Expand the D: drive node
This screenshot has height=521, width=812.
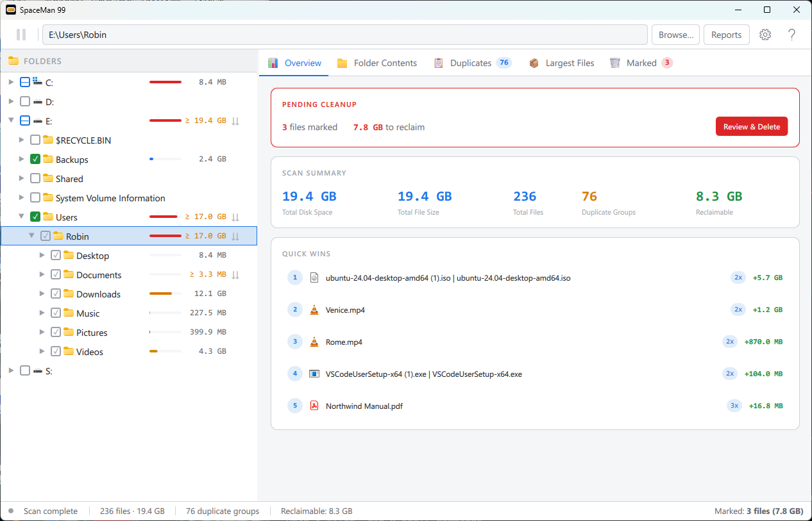11,101
